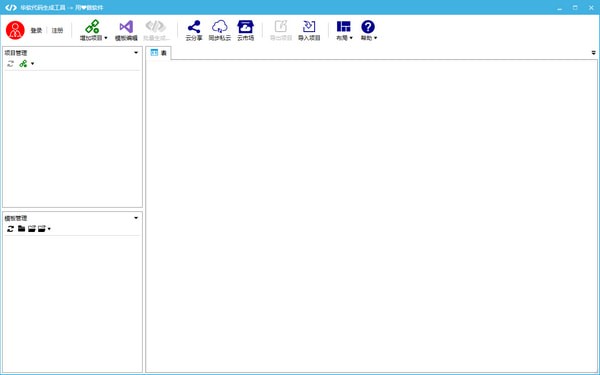Click the closed folder icon in 模板管理

tap(21, 228)
